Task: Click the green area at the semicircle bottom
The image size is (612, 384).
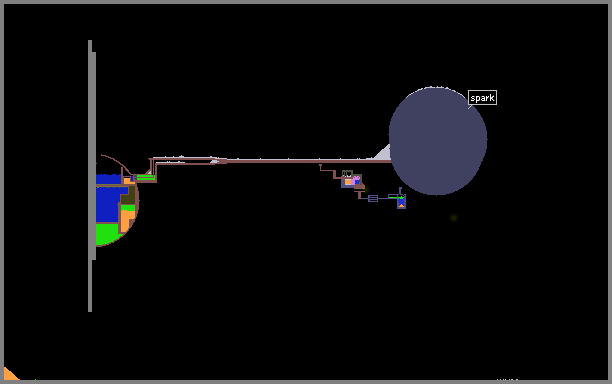Action: [106, 233]
